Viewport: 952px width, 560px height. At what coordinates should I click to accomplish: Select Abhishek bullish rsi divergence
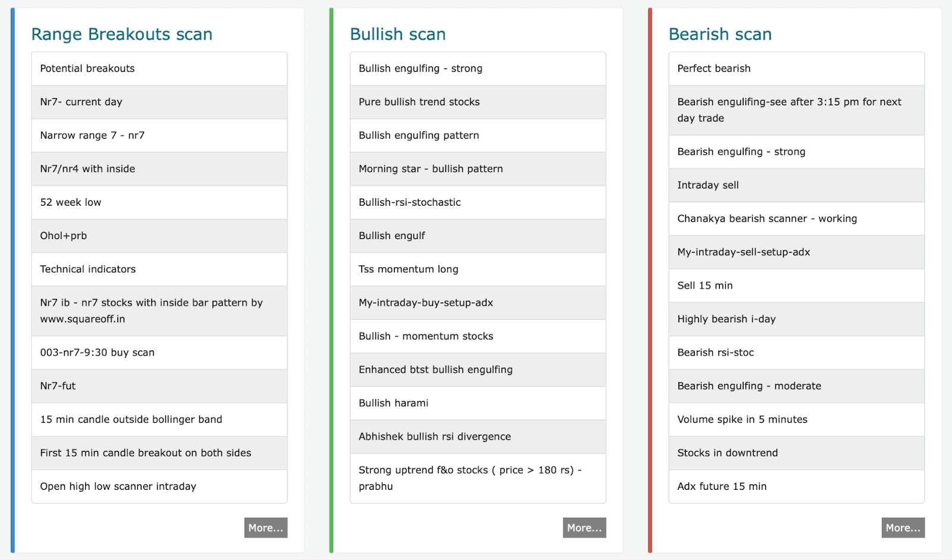(478, 436)
